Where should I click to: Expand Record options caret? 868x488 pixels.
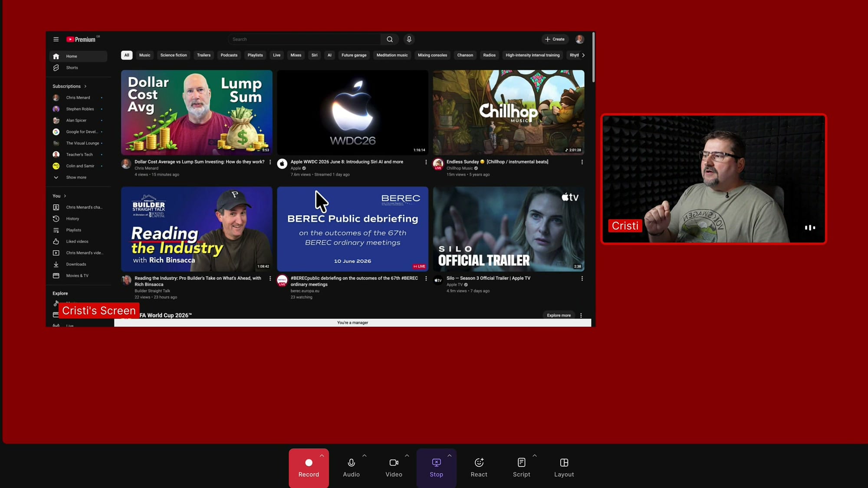322,456
